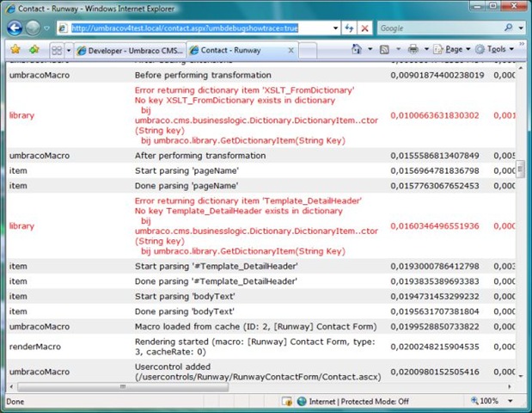Open the recent pages dropdown arrow
This screenshot has width=532, height=413.
click(46, 28)
